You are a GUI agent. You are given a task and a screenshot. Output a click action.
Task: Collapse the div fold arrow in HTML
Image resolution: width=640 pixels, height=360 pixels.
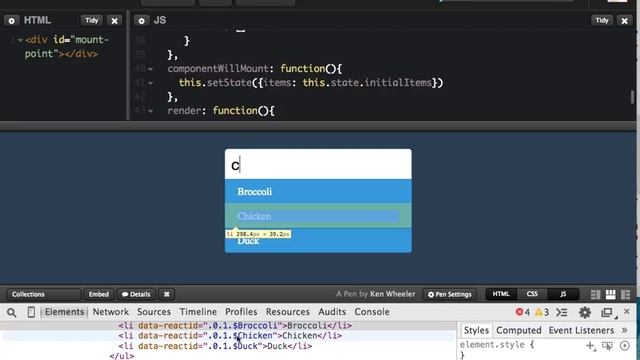pos(20,40)
